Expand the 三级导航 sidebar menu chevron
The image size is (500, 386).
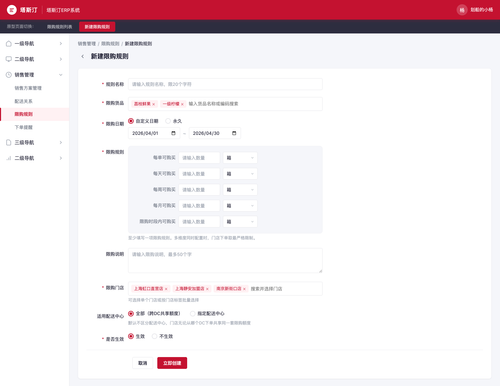click(61, 142)
